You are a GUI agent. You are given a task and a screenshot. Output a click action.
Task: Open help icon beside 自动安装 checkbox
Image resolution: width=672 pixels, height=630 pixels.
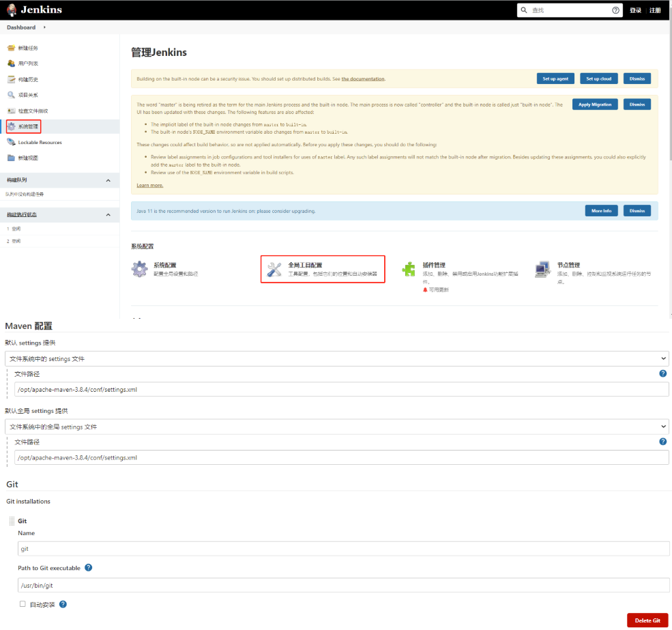[63, 604]
